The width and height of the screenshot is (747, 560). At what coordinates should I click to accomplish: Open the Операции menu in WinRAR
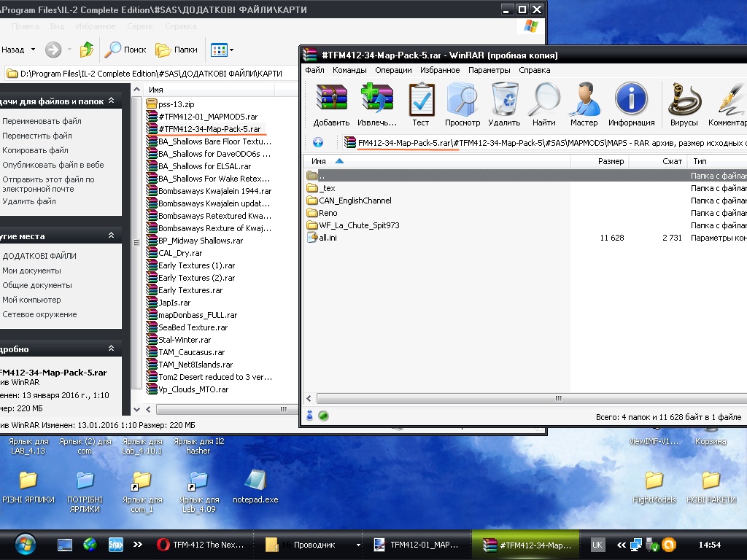[393, 70]
